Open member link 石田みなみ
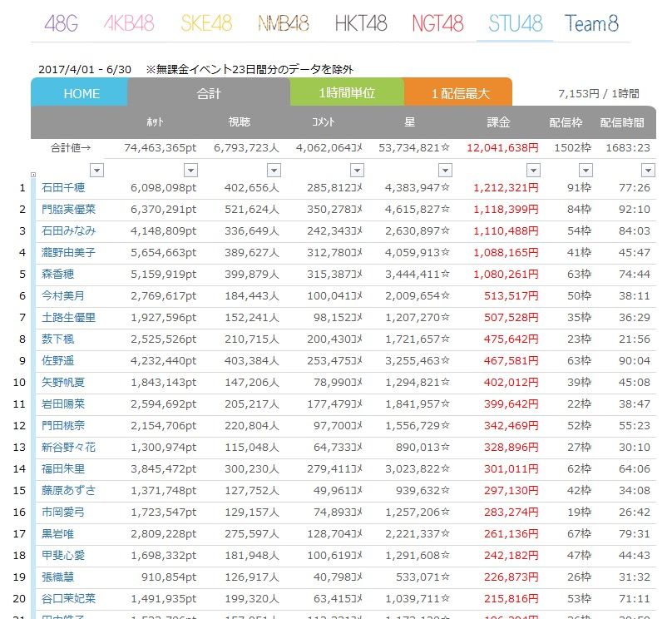 coord(68,231)
